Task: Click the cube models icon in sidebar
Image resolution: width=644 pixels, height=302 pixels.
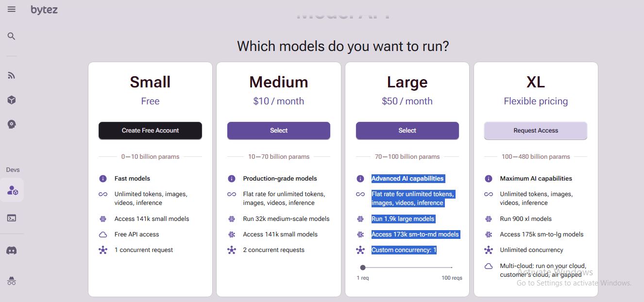Action: (12, 100)
